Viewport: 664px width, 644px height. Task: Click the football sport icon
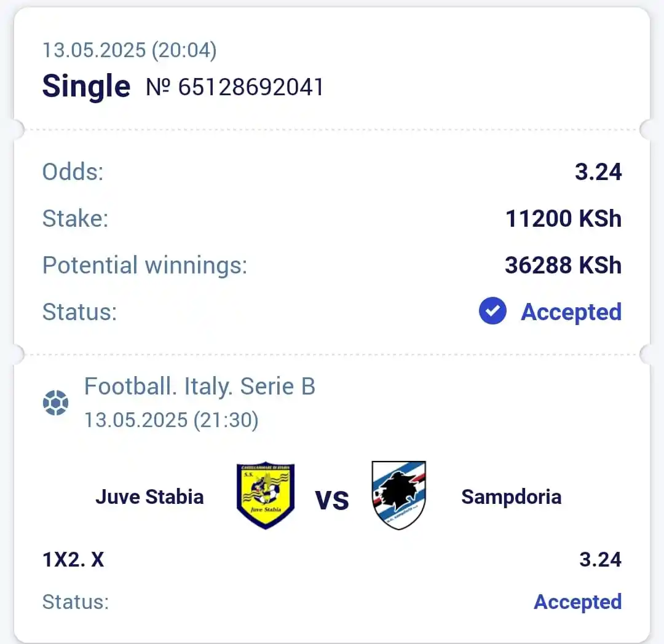tap(55, 402)
